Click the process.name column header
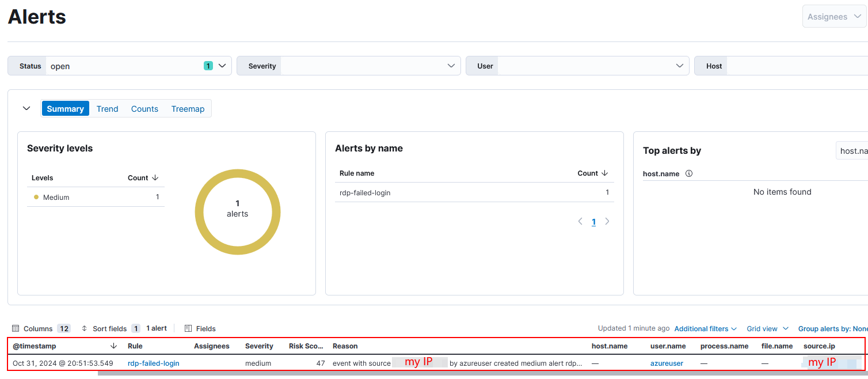This screenshot has width=868, height=379. [725, 346]
